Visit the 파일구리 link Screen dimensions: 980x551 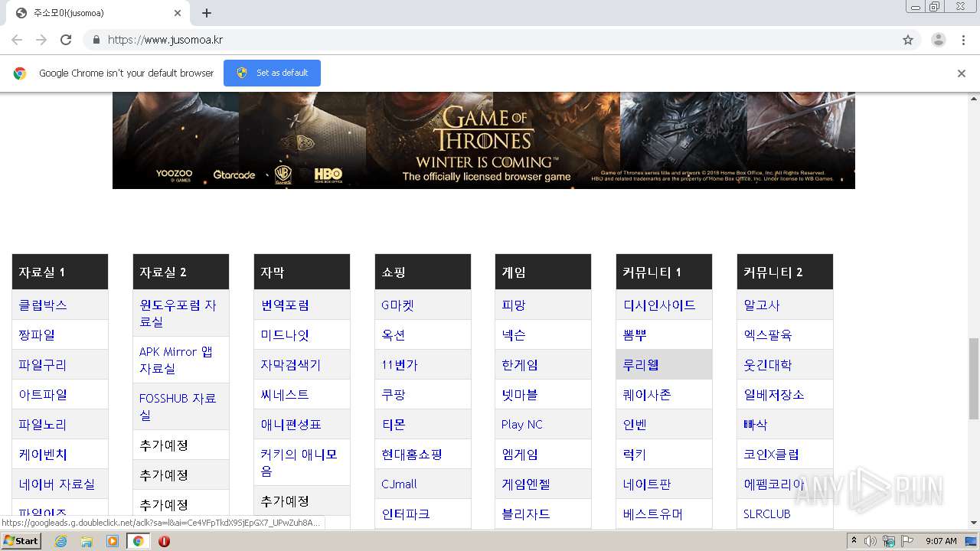click(x=43, y=364)
